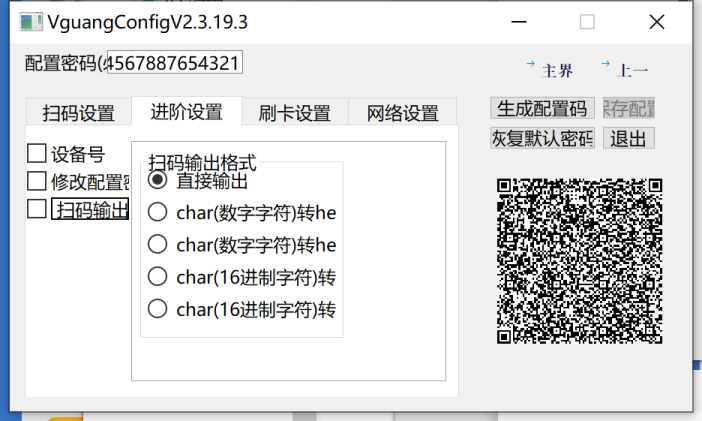Click the VguangConfig app icon in title bar
Viewport: 702px width, 421px height.
(31, 22)
